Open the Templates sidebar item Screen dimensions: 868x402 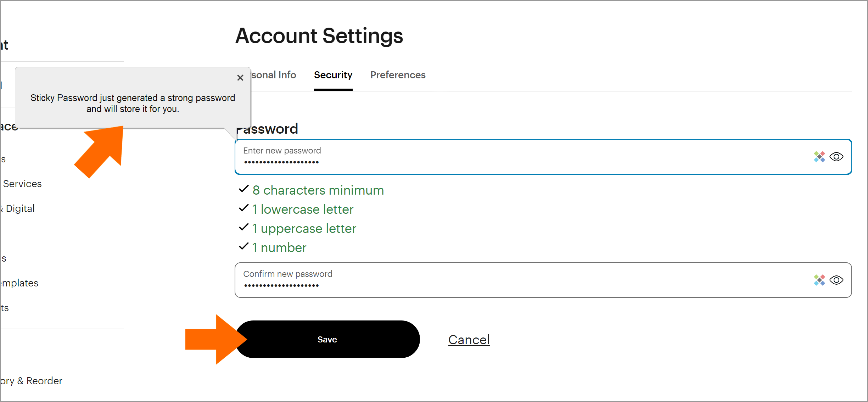click(x=19, y=283)
